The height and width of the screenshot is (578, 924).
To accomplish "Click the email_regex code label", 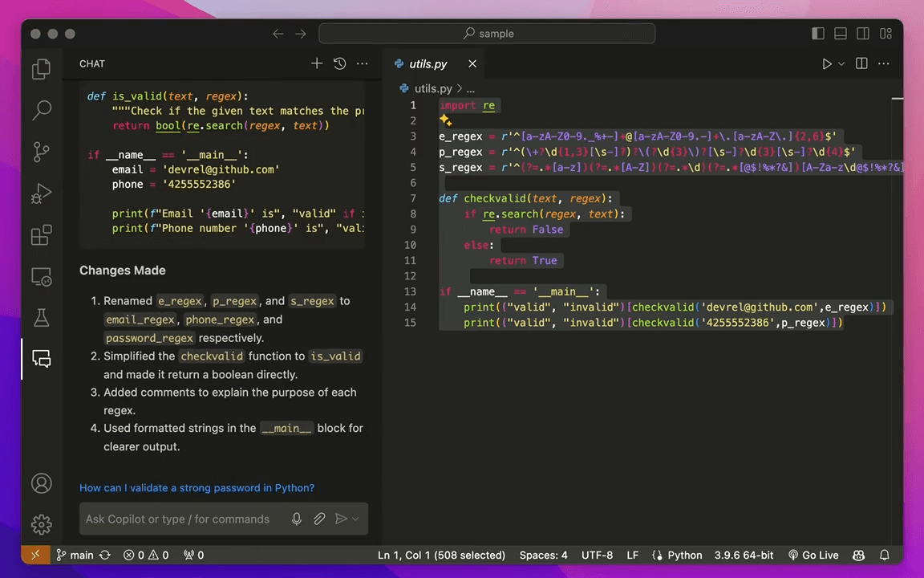I will pyautogui.click(x=140, y=320).
